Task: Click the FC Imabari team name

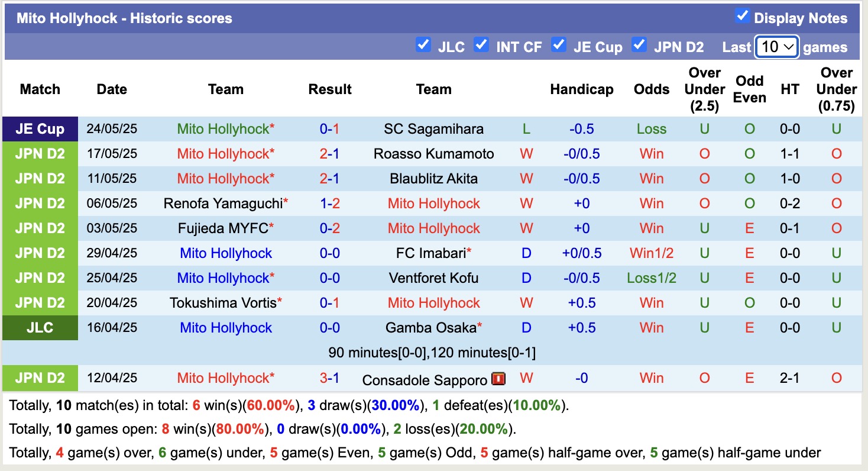Action: (430, 253)
